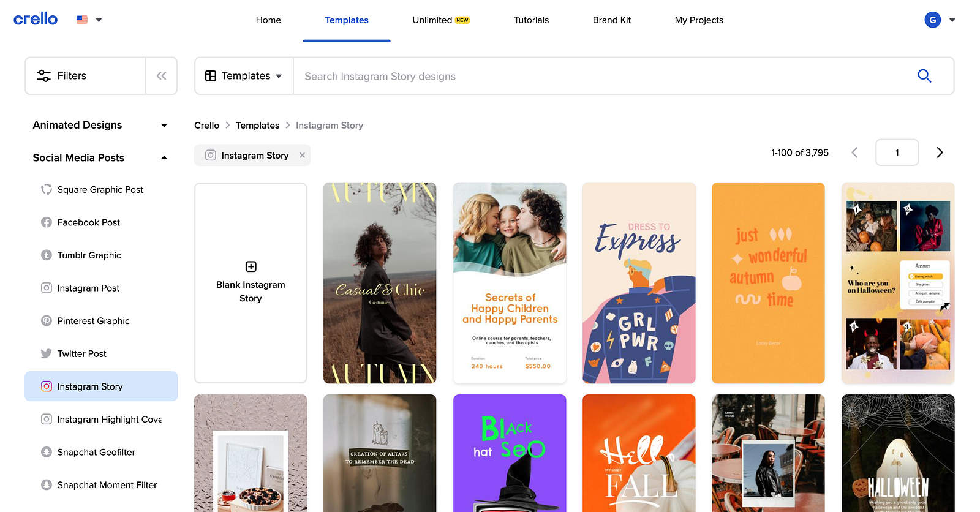
Task: Click the Twitter bird icon
Action: (x=47, y=354)
